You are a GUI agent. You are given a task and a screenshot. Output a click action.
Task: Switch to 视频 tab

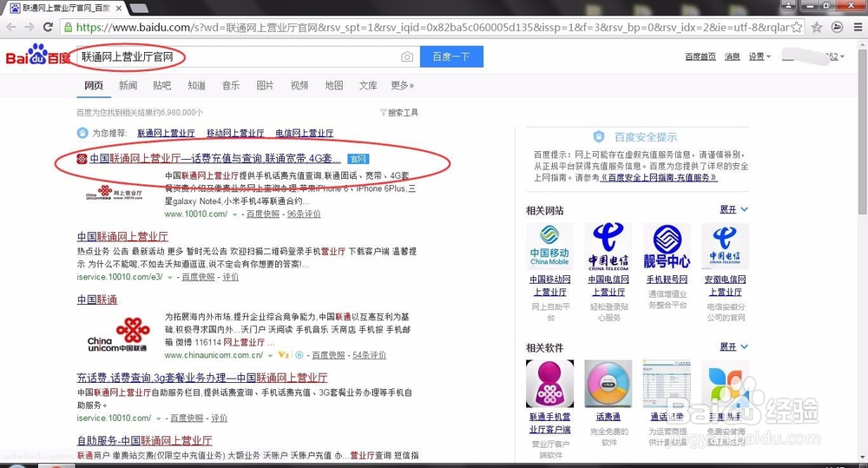(299, 85)
